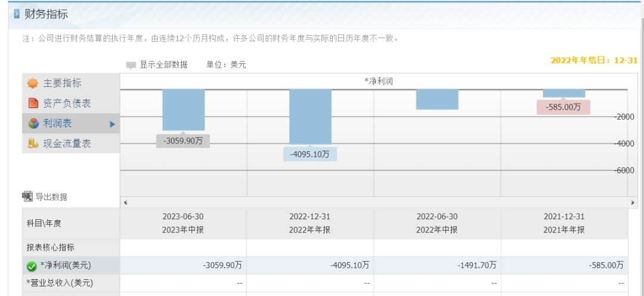Click the -4095.10万 data label on chart
Viewport: 644px width, 296px height.
point(310,154)
